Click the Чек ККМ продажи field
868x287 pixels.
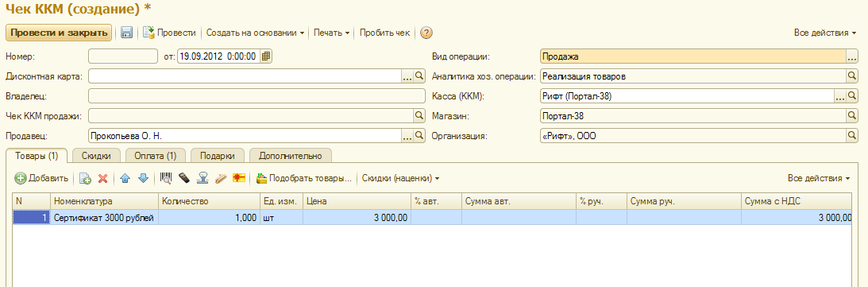click(251, 115)
